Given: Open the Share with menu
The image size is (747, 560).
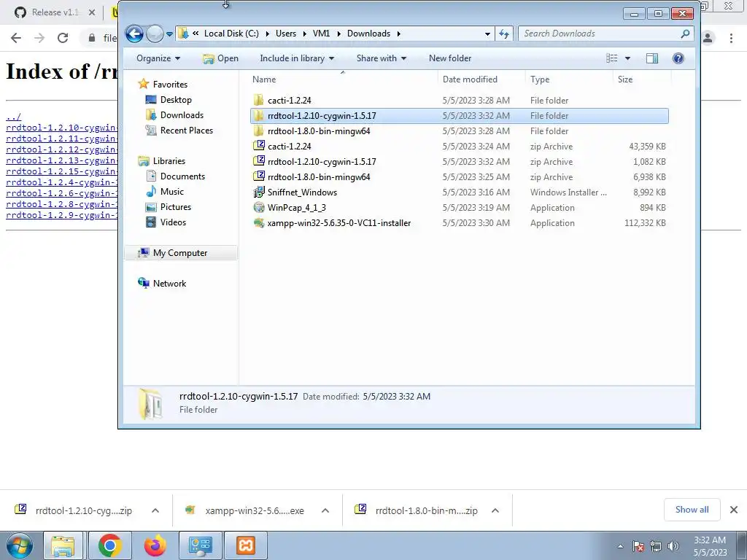Looking at the screenshot, I should click(x=381, y=58).
